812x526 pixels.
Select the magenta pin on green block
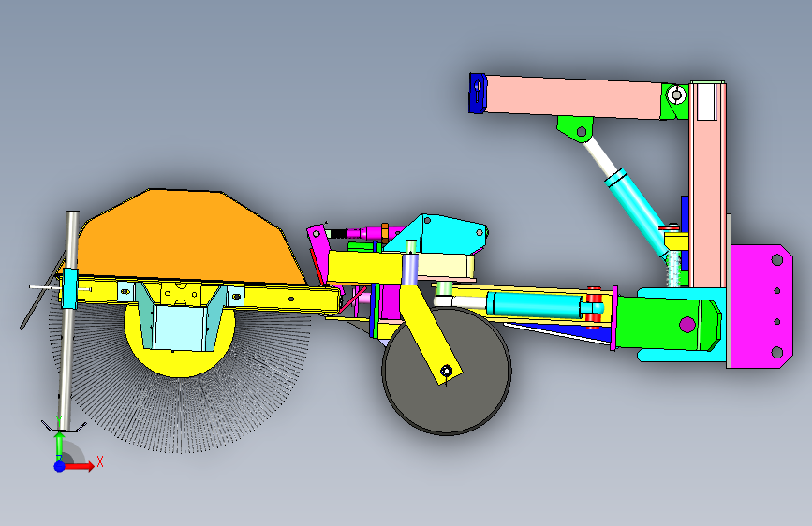click(687, 325)
